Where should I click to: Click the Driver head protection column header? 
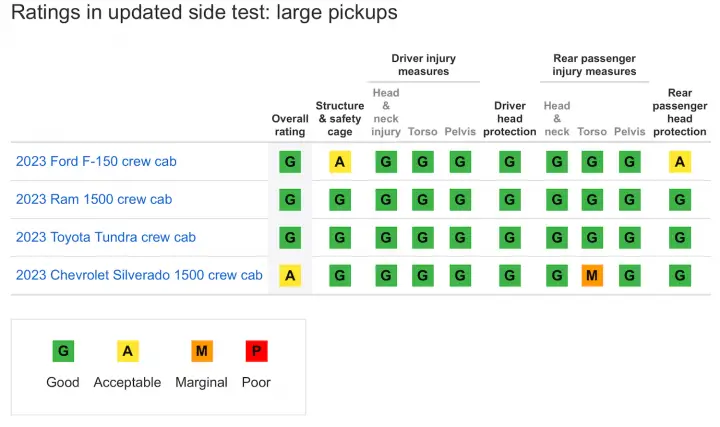(x=510, y=118)
